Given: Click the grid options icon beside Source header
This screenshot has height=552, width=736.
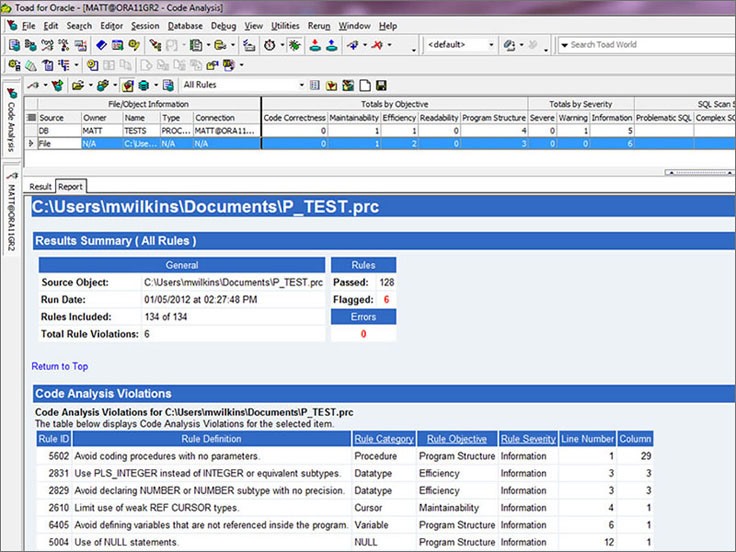Looking at the screenshot, I should point(31,118).
